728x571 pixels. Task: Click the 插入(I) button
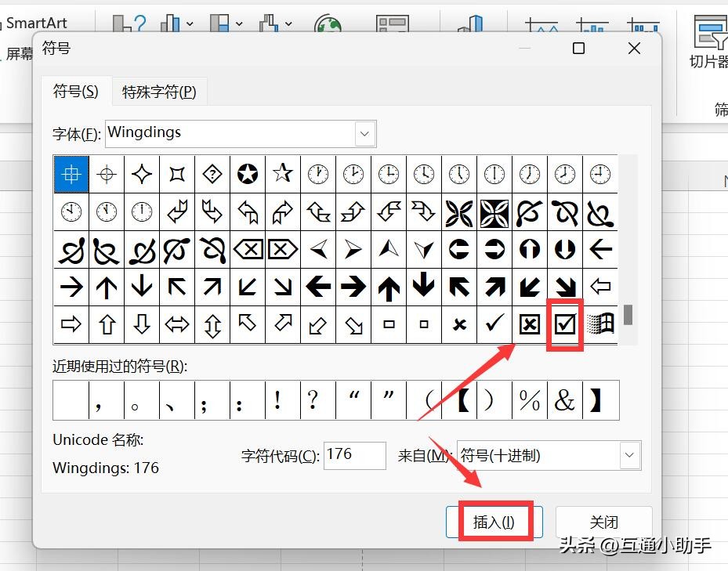pos(494,522)
